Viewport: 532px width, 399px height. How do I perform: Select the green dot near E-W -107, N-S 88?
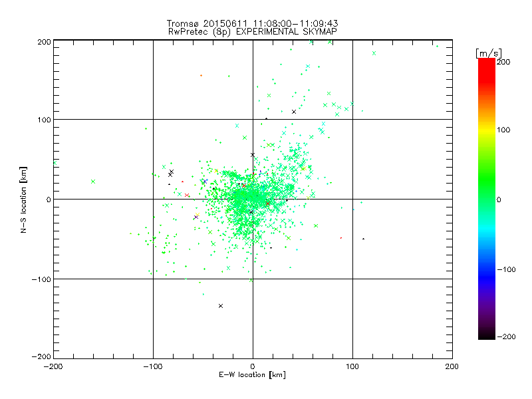[146, 128]
